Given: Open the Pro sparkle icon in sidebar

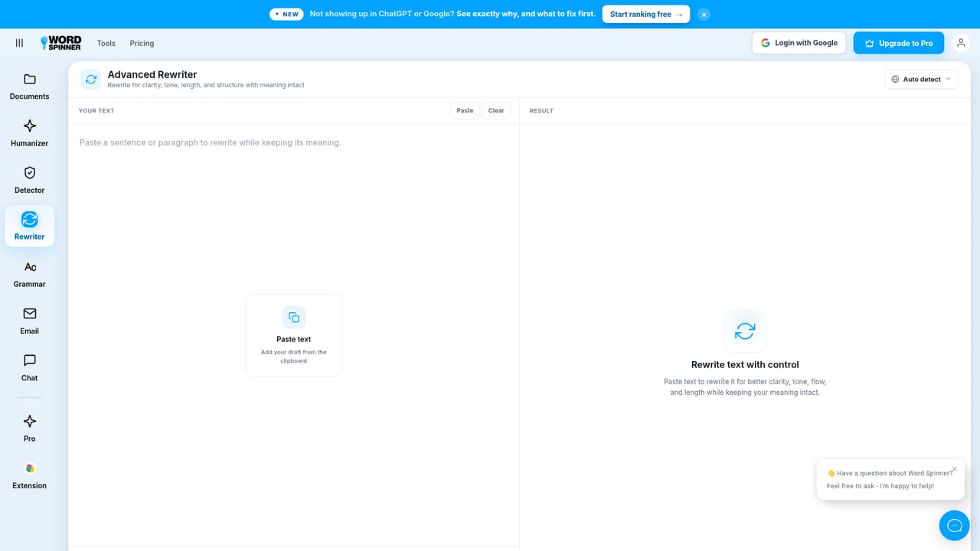Looking at the screenshot, I should point(30,422).
